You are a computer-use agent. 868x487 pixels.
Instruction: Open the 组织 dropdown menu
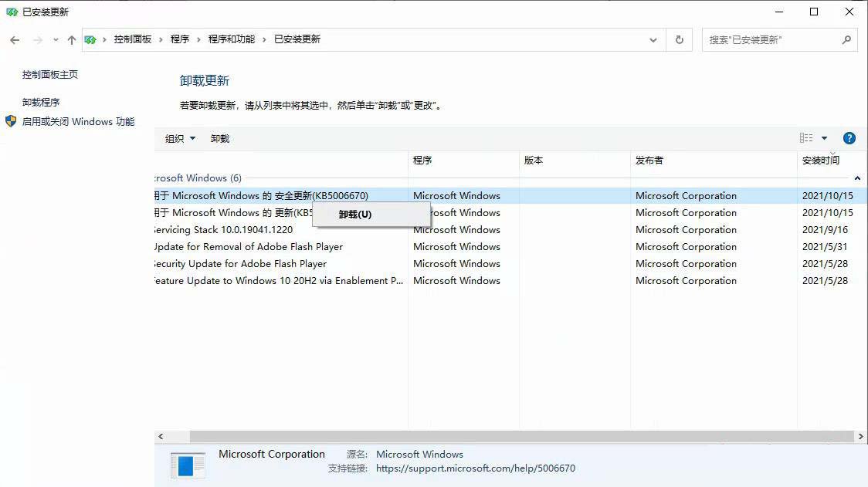pyautogui.click(x=181, y=138)
